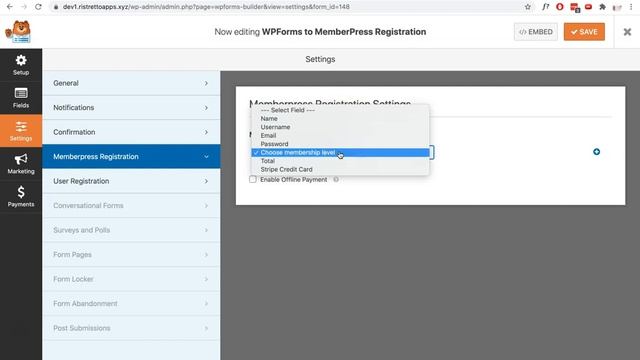This screenshot has width=640, height=360.
Task: Choose the Username option in dropdown
Action: click(340, 127)
